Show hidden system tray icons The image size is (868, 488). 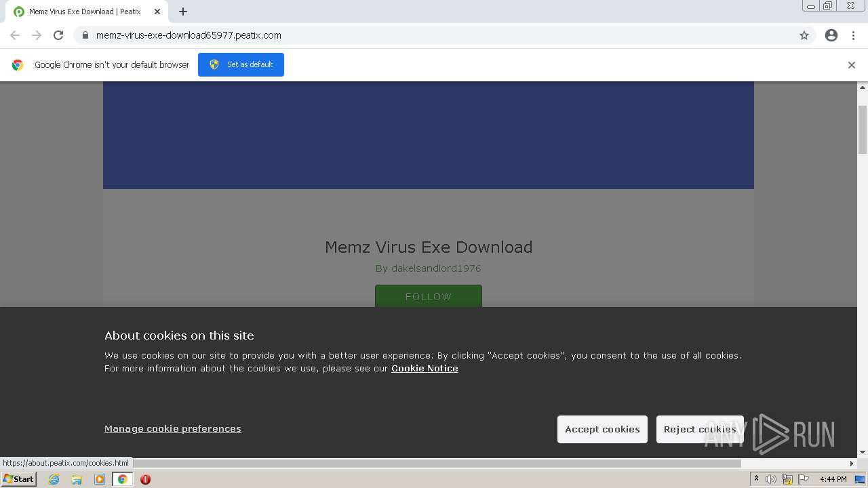756,479
